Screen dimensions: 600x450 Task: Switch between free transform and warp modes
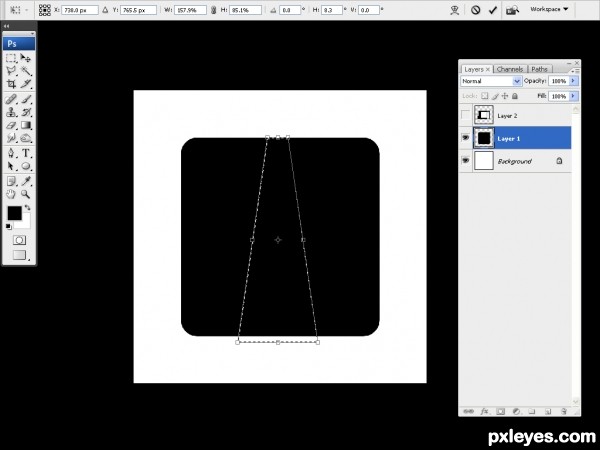455,10
